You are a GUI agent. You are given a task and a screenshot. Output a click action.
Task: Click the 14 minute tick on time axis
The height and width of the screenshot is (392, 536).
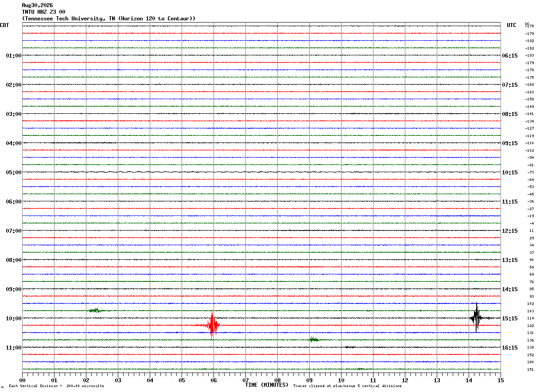tap(469, 380)
